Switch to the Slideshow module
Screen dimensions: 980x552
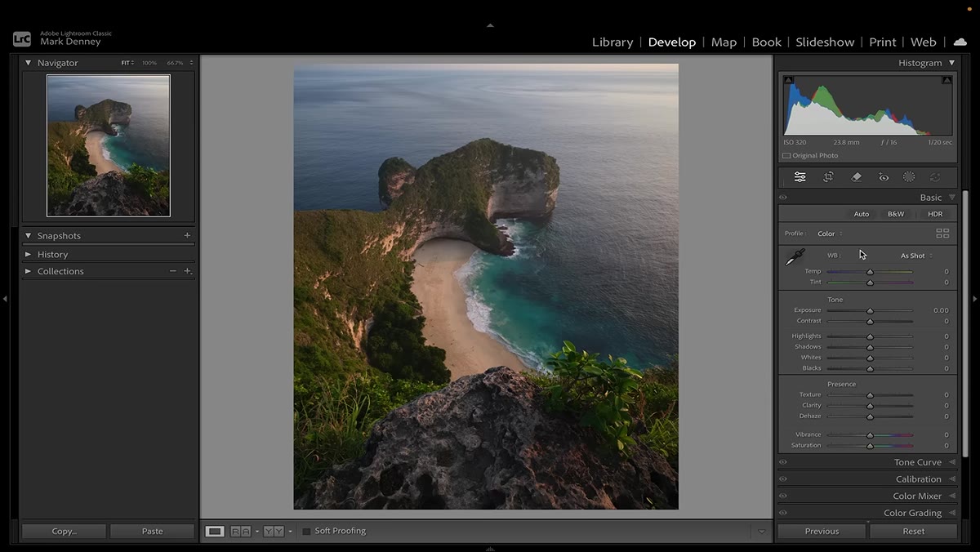825,42
